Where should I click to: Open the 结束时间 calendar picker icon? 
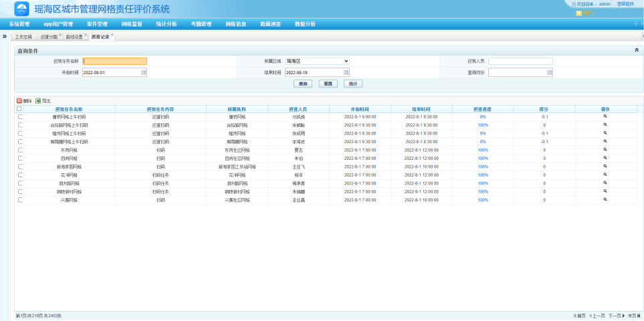(x=346, y=72)
